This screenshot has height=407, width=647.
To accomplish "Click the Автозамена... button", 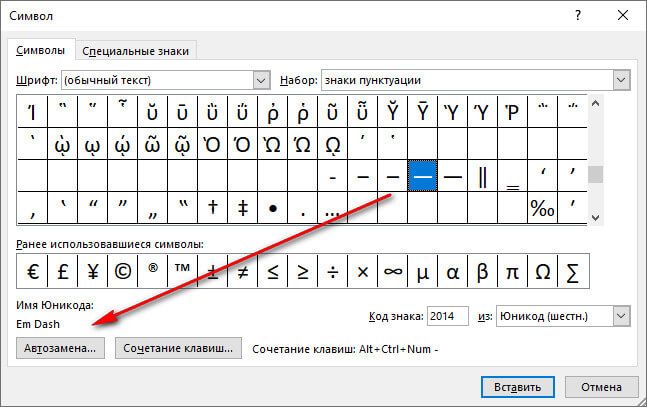I will tap(62, 348).
